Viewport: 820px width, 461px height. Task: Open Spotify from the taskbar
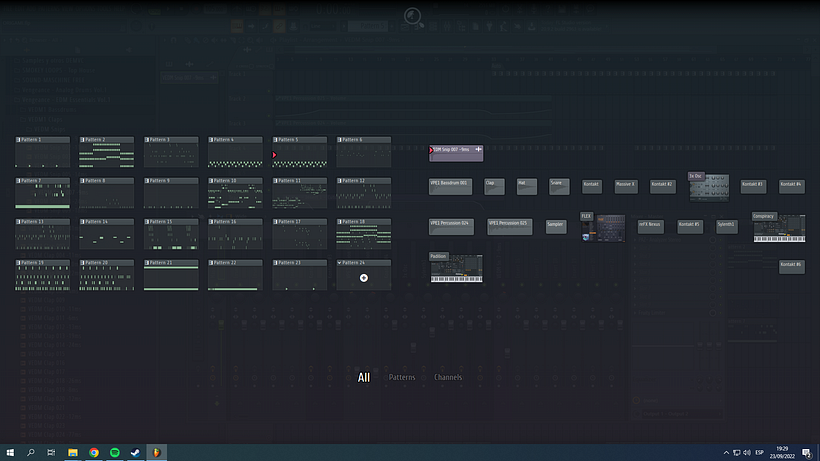(115, 452)
